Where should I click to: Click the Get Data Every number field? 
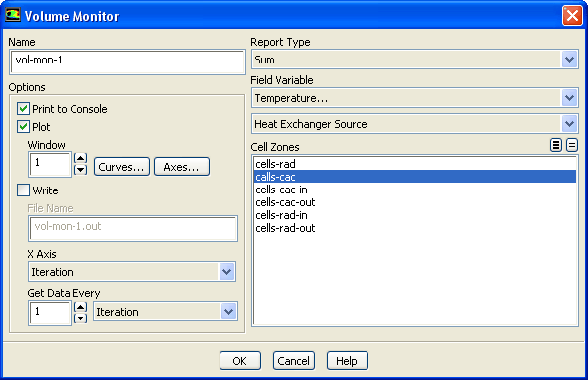(50, 313)
